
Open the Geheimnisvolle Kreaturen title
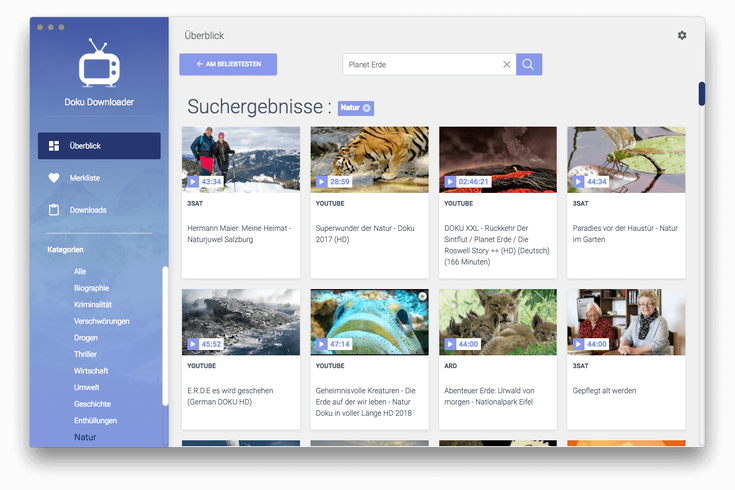click(x=366, y=402)
